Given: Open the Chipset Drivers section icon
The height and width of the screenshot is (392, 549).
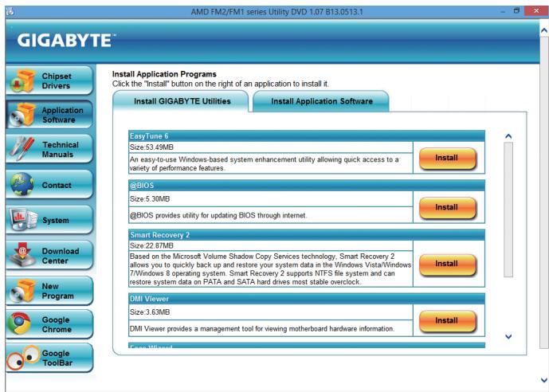Looking at the screenshot, I should coord(23,80).
